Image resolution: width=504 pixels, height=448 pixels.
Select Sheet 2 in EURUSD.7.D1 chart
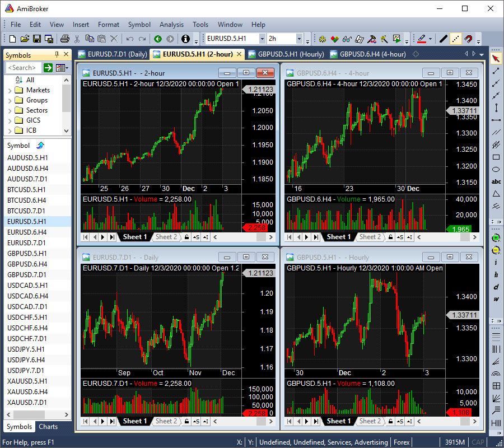click(166, 421)
